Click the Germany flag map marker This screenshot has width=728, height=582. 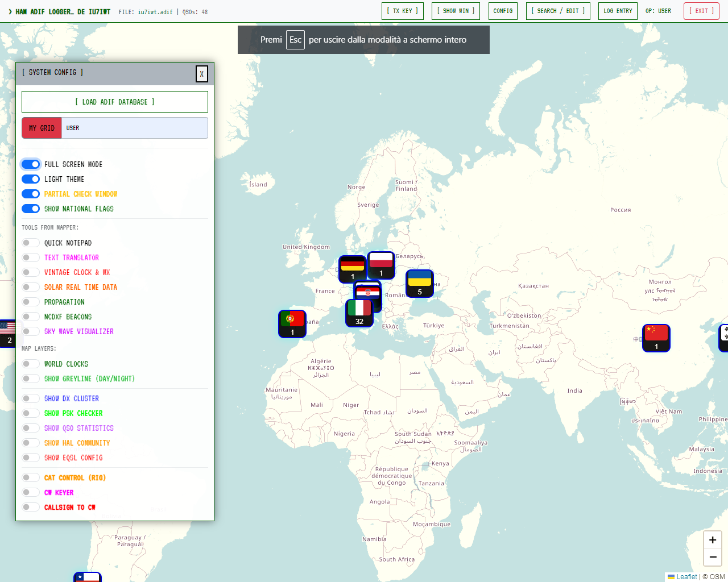pos(353,269)
